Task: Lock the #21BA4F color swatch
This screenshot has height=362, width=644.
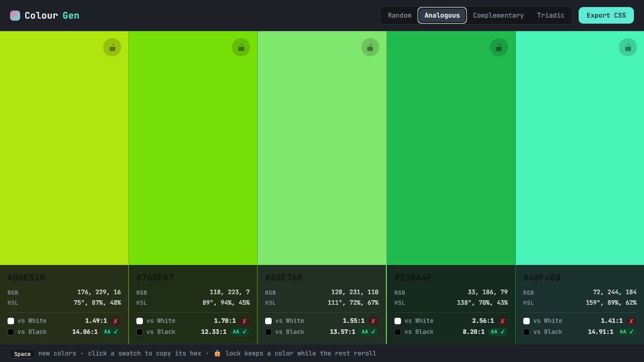Action: point(499,47)
